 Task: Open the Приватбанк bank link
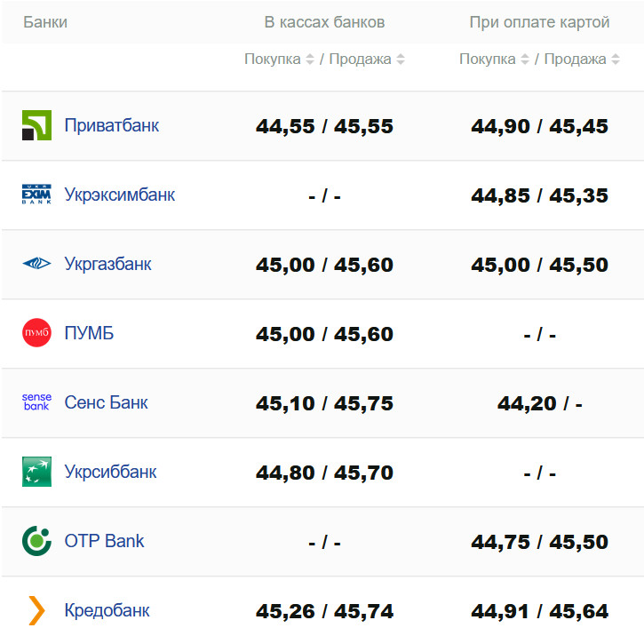click(112, 125)
